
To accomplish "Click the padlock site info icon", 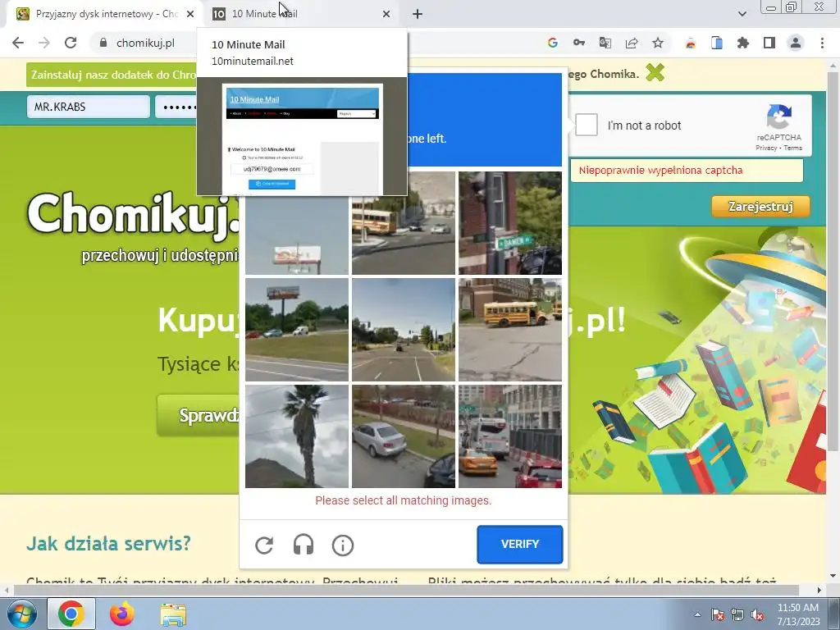I will 103,43.
